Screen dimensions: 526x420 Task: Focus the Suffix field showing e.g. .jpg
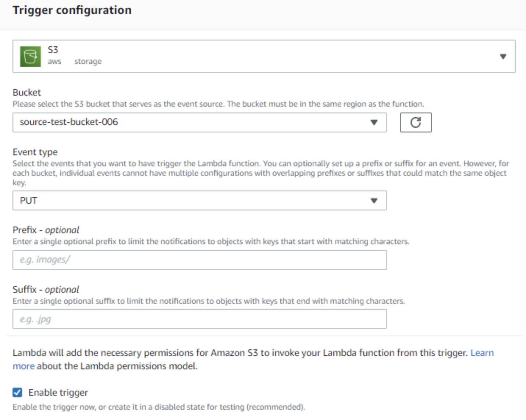[200, 319]
